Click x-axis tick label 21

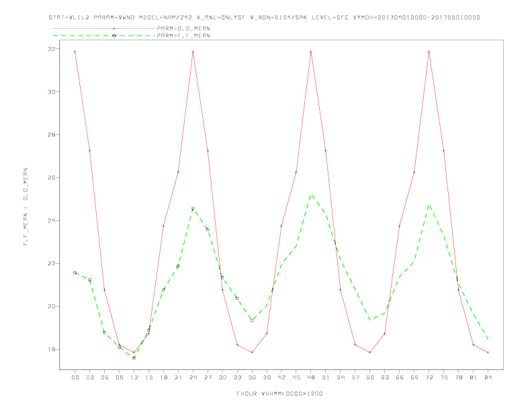pyautogui.click(x=178, y=377)
